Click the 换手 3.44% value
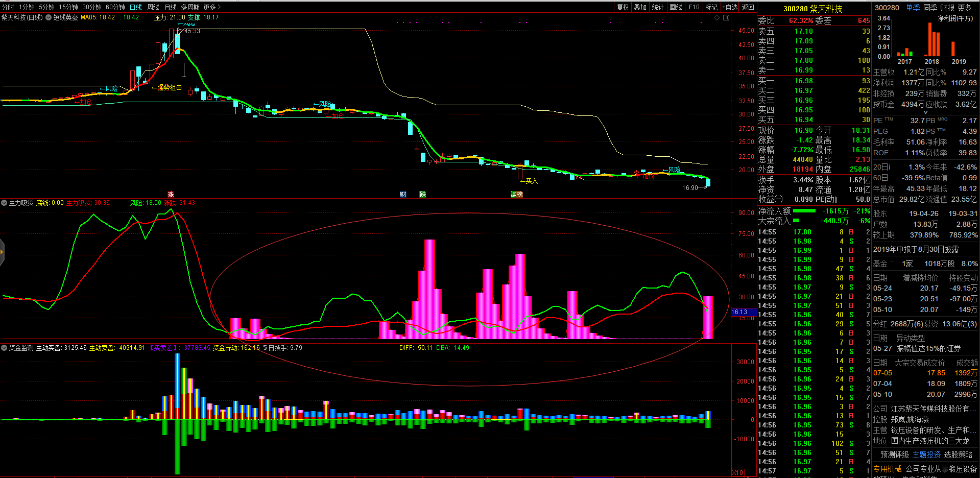Image resolution: width=980 pixels, height=478 pixels. point(803,180)
